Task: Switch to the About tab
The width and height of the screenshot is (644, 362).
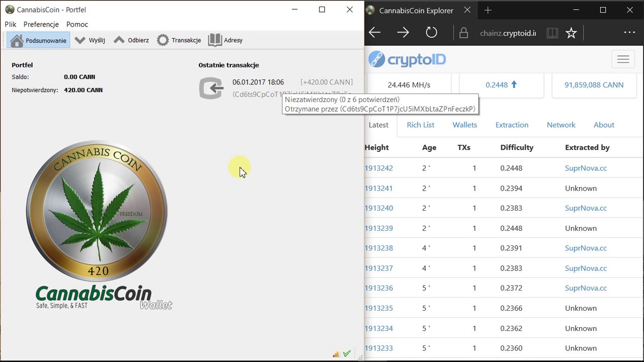Action: 604,125
